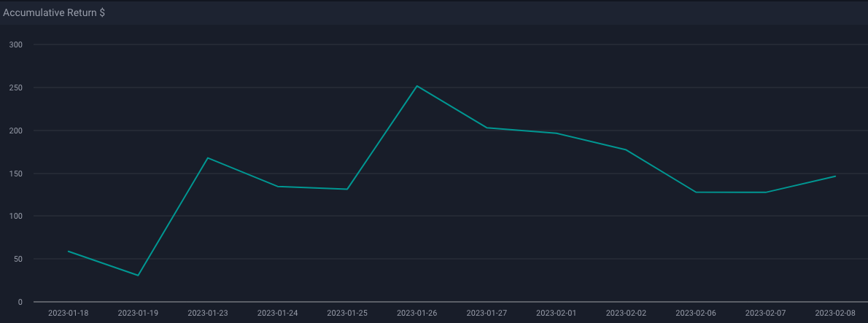Click the line data point at 2023-02-02

tap(626, 150)
